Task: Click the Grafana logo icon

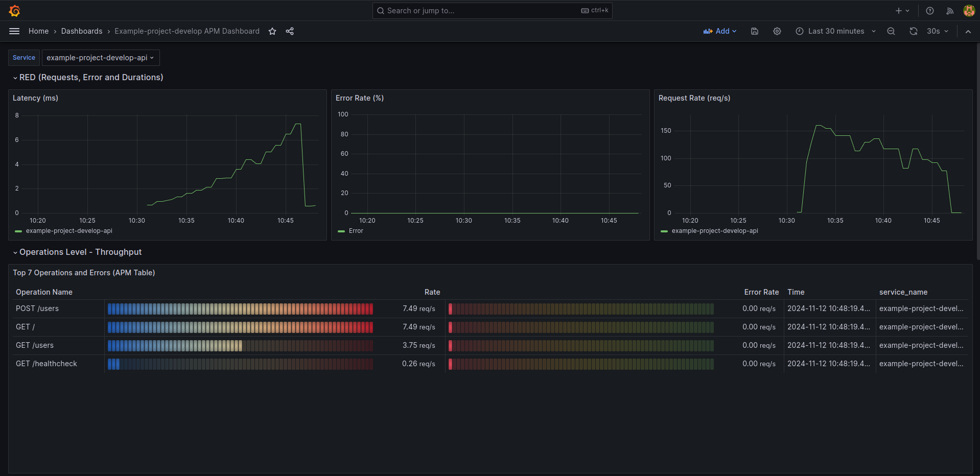Action: [x=14, y=11]
